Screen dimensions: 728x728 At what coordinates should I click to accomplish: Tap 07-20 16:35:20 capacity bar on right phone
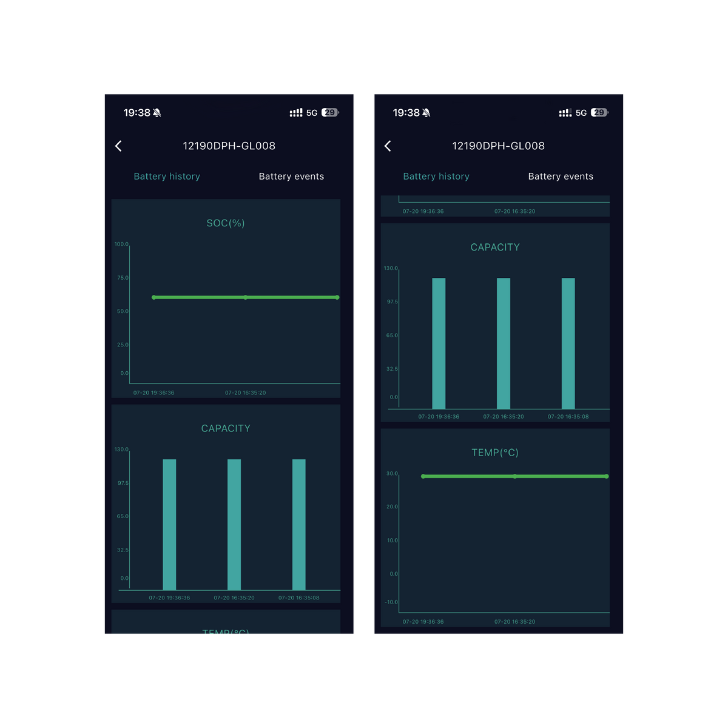click(504, 343)
